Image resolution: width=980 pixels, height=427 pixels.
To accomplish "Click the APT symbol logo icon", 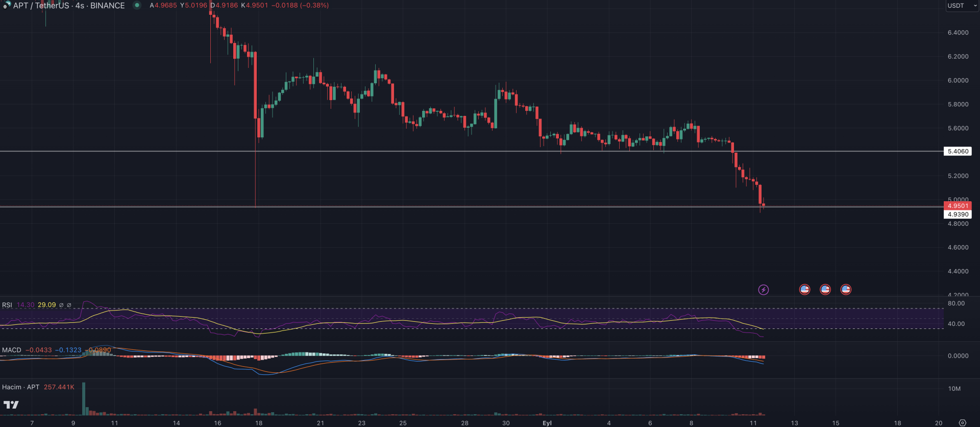I will (7, 6).
